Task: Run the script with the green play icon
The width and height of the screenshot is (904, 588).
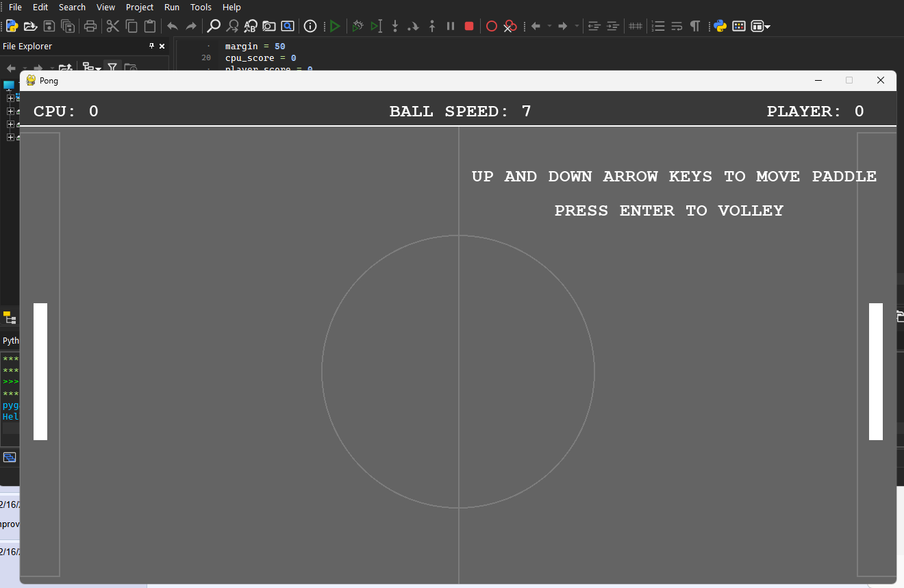Action: (x=334, y=26)
